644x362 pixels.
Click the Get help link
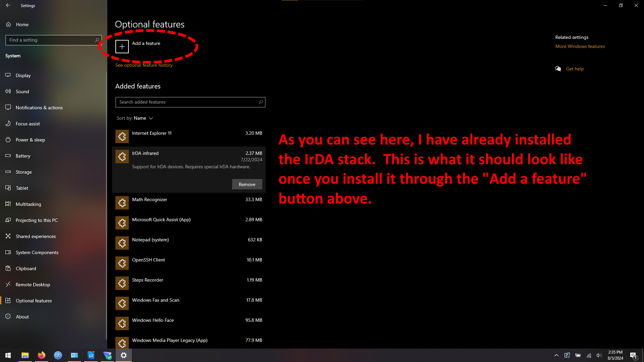[x=575, y=69]
